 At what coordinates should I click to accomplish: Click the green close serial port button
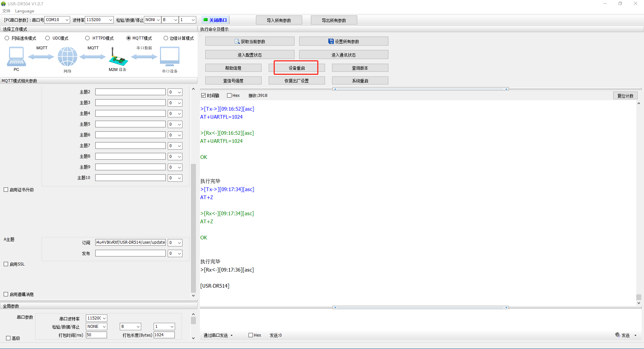click(x=215, y=20)
